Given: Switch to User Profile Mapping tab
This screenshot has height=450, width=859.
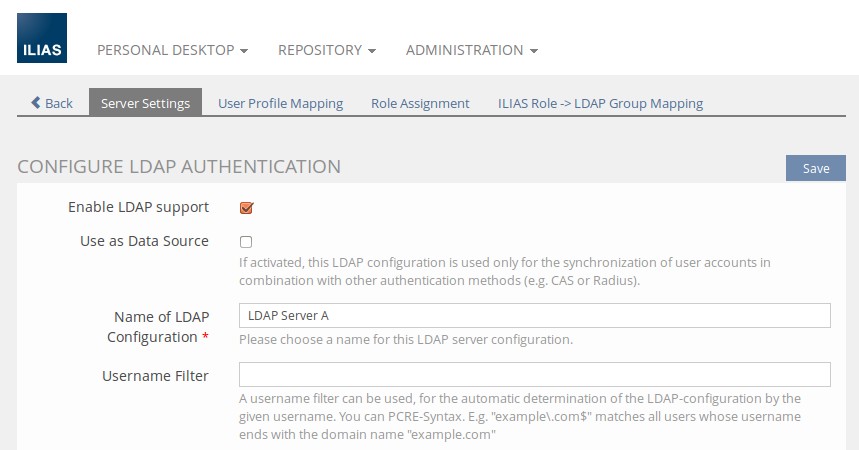Looking at the screenshot, I should coord(280,103).
